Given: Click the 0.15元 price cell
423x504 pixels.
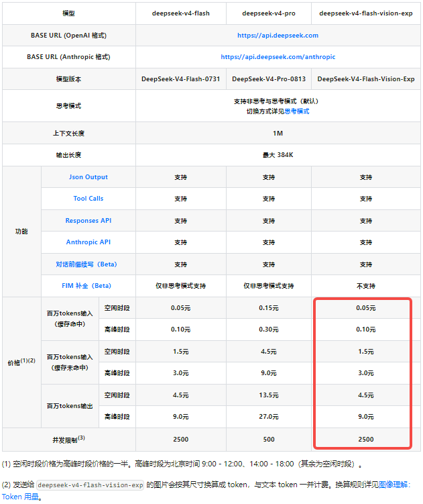Looking at the screenshot, I should (269, 308).
